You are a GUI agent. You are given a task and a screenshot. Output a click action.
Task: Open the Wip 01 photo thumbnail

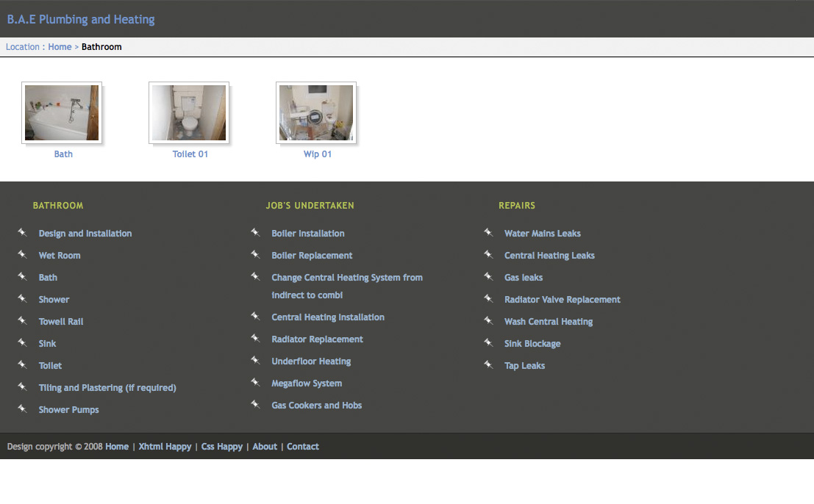pyautogui.click(x=316, y=112)
